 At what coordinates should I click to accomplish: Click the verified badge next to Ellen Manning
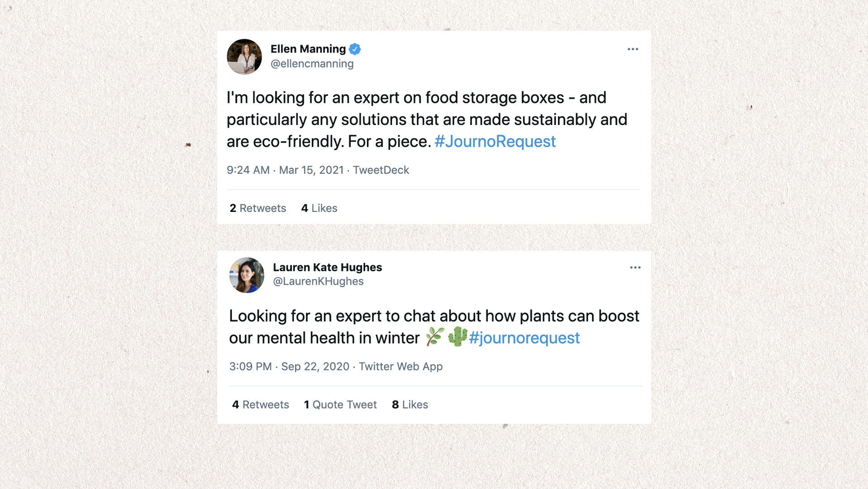point(355,49)
